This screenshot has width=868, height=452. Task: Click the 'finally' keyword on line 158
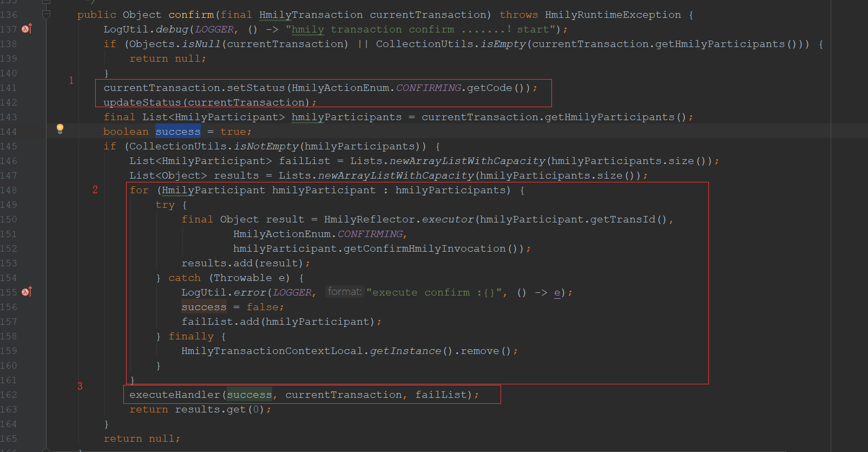(191, 336)
